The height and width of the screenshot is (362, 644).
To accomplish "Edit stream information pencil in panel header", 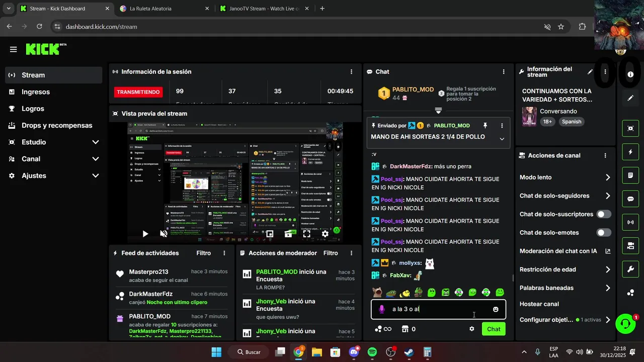I will [590, 72].
